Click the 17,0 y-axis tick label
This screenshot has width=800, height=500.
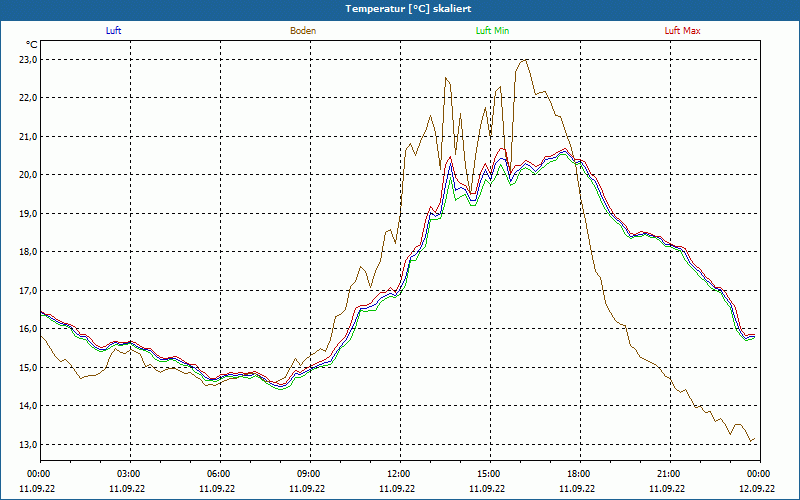tap(27, 290)
